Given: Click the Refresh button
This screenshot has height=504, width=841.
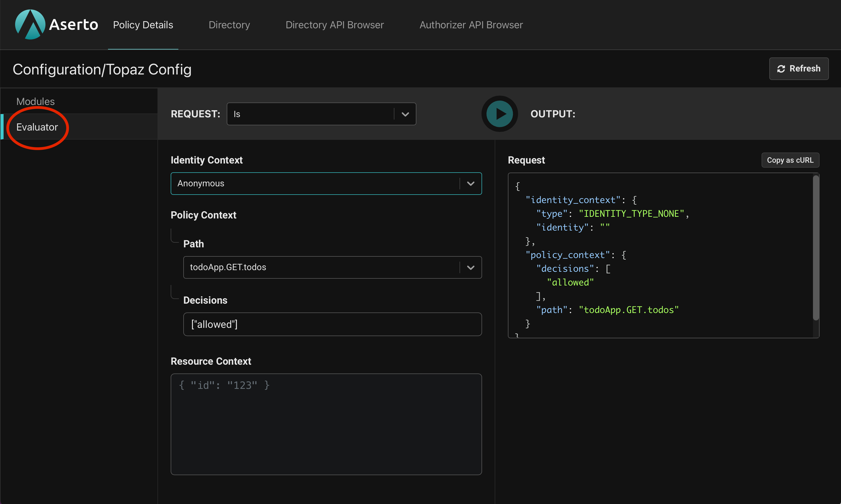Looking at the screenshot, I should [x=799, y=69].
